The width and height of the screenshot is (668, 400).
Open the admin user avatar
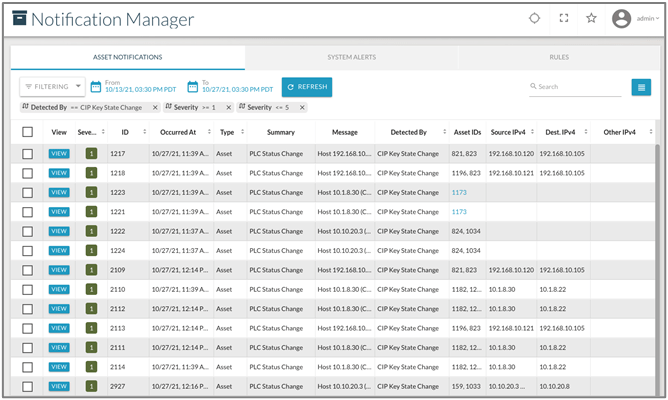tap(621, 18)
